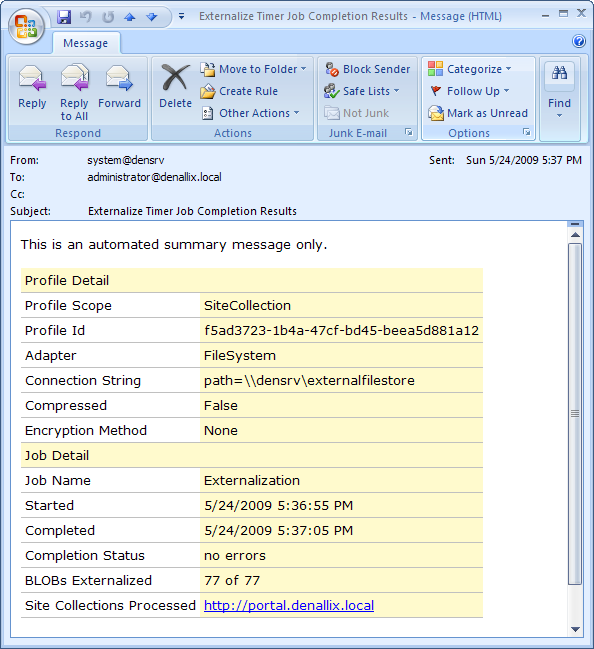Mark as Unread
594x649 pixels.
pos(478,113)
